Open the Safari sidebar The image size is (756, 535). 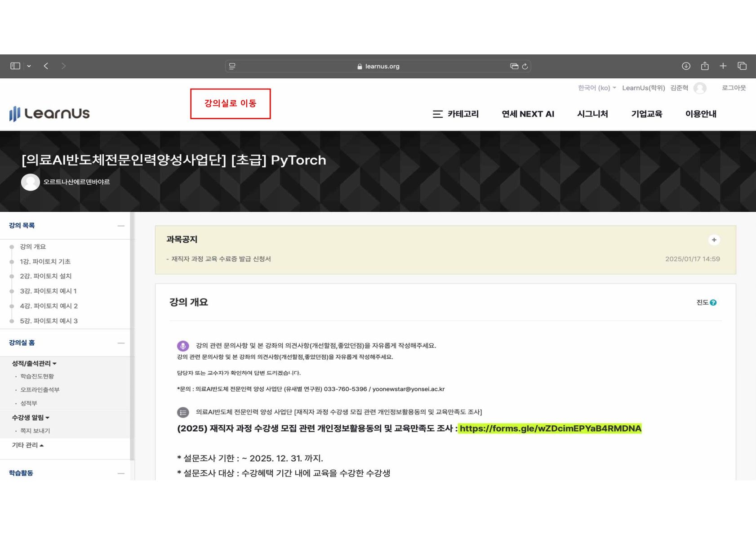tap(15, 66)
